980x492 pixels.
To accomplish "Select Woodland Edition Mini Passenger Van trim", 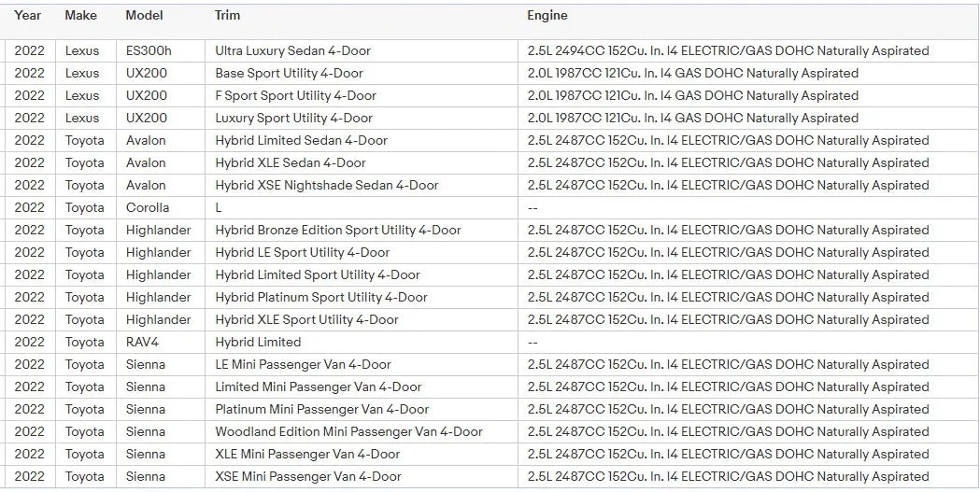I will click(348, 431).
